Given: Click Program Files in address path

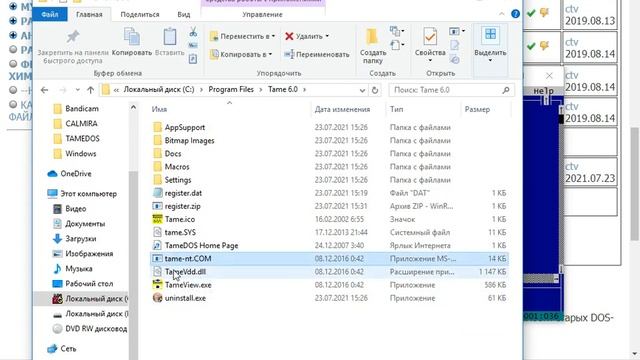Looking at the screenshot, I should [231, 89].
